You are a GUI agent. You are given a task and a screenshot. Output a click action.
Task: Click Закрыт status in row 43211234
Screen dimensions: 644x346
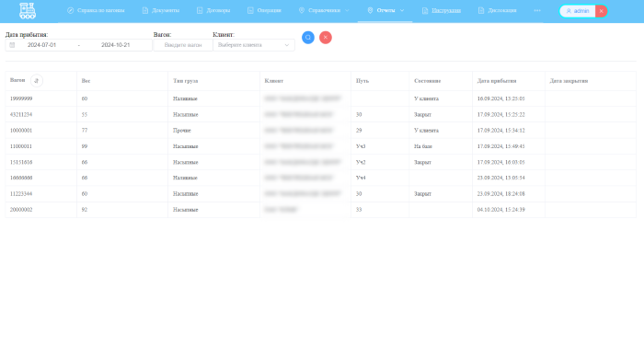click(422, 115)
